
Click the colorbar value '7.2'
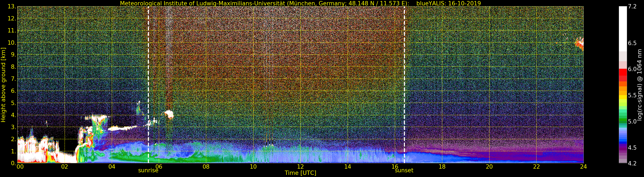click(632, 6)
